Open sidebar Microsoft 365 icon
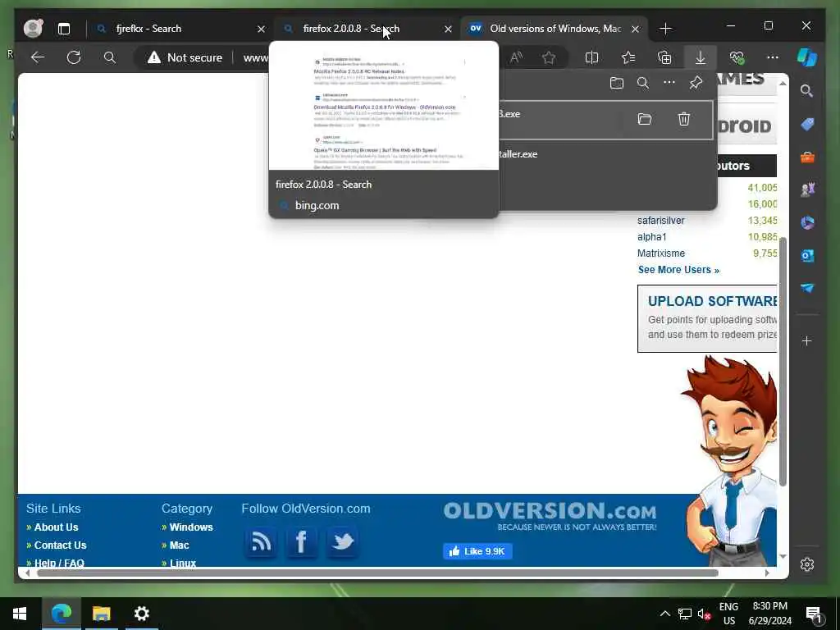This screenshot has height=630, width=840. pyautogui.click(x=807, y=222)
